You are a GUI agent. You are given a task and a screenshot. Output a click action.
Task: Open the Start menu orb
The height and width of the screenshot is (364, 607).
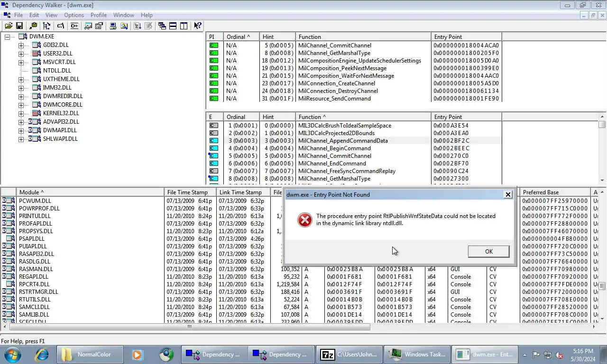point(13,355)
